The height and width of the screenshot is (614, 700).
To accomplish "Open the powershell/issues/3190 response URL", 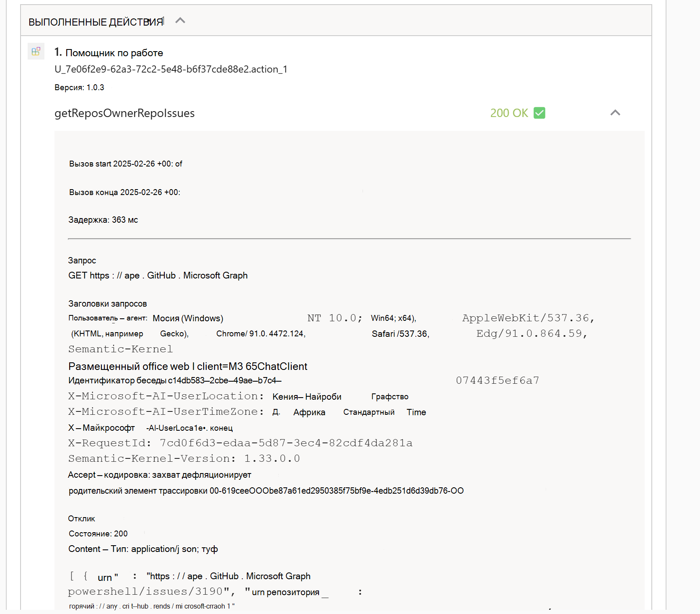I will pos(147,591).
